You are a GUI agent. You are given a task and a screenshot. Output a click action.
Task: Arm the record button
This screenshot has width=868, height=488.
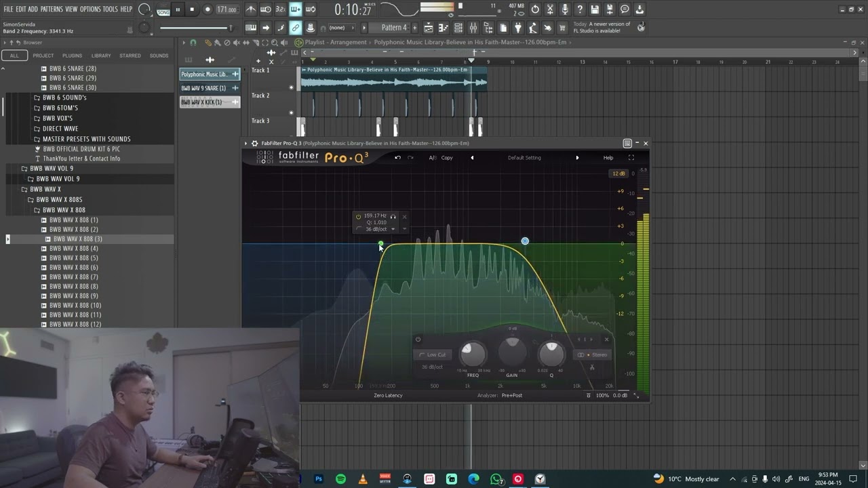pos(208,9)
